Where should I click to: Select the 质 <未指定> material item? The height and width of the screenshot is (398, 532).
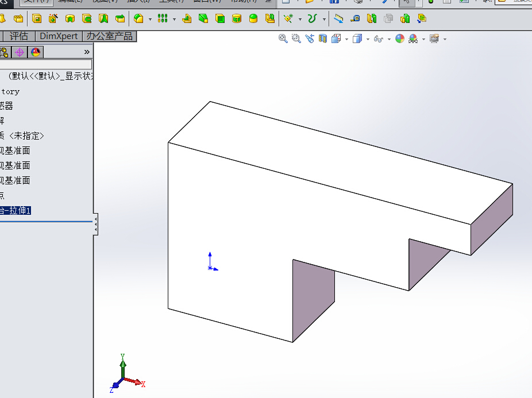pyautogui.click(x=22, y=136)
